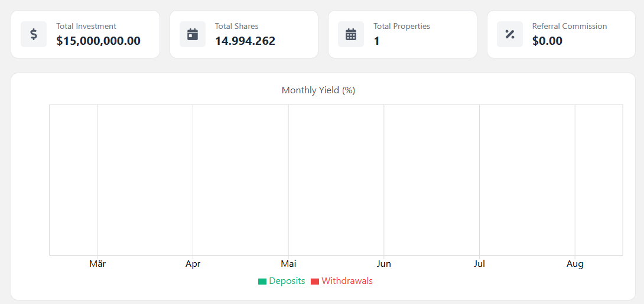Image resolution: width=644 pixels, height=304 pixels.
Task: Click the red Withdrawals color swatch
Action: coord(315,282)
